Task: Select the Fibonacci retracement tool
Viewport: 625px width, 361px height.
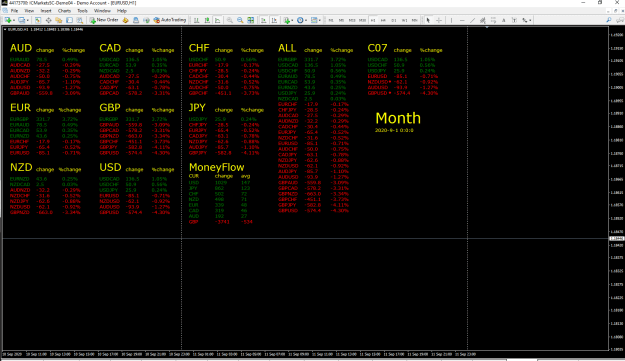Action: coord(493,20)
